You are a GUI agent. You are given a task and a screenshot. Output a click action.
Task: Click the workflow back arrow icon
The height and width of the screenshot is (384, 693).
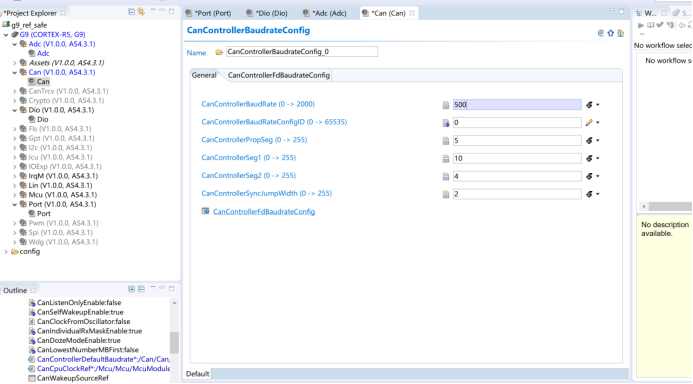pyautogui.click(x=682, y=26)
